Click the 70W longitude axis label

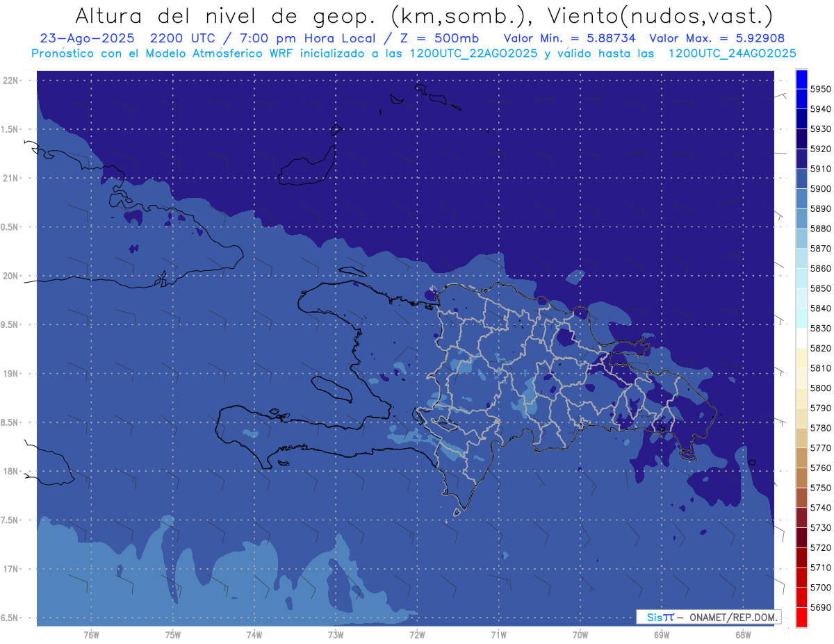(x=580, y=634)
